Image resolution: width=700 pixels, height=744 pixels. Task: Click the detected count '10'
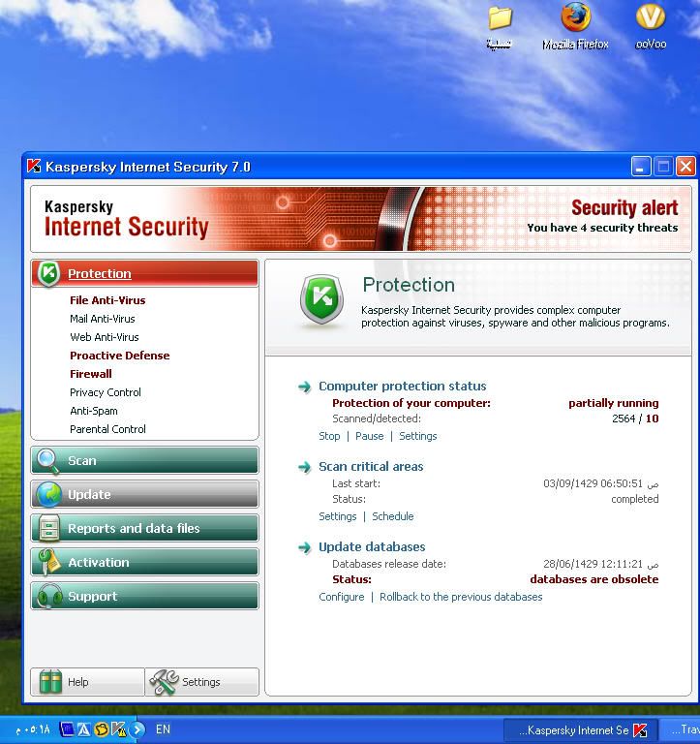point(653,418)
